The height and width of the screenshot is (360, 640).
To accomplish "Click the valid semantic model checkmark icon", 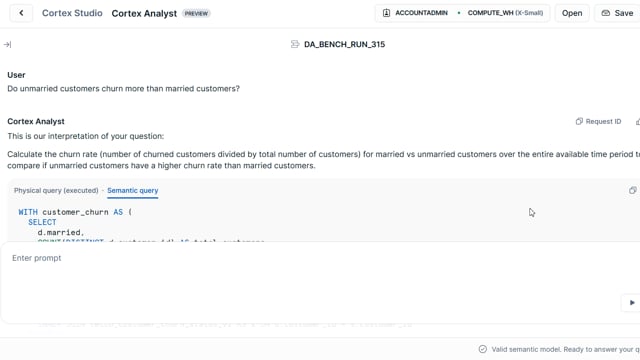I will click(482, 349).
